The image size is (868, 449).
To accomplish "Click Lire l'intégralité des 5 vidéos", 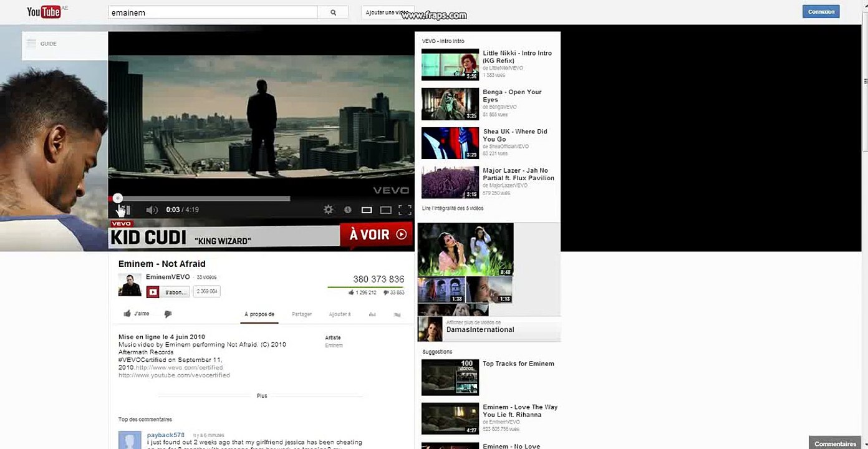I will pyautogui.click(x=453, y=208).
